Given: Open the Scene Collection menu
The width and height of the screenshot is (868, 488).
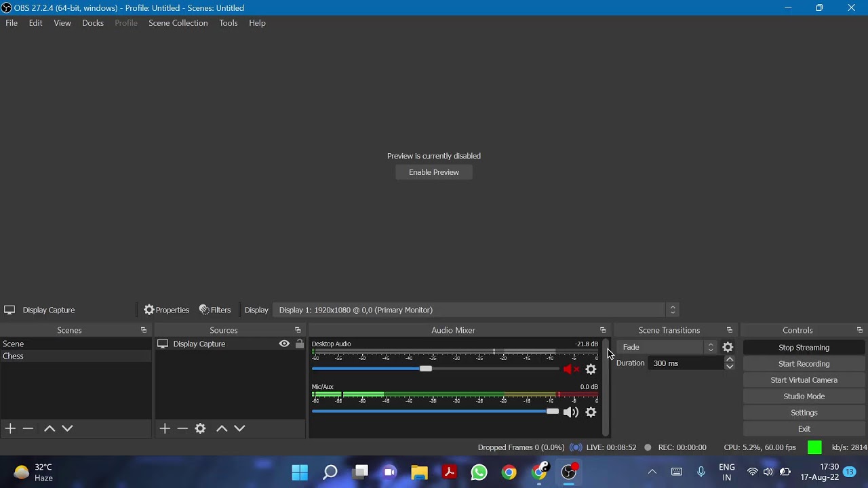Looking at the screenshot, I should point(178,23).
